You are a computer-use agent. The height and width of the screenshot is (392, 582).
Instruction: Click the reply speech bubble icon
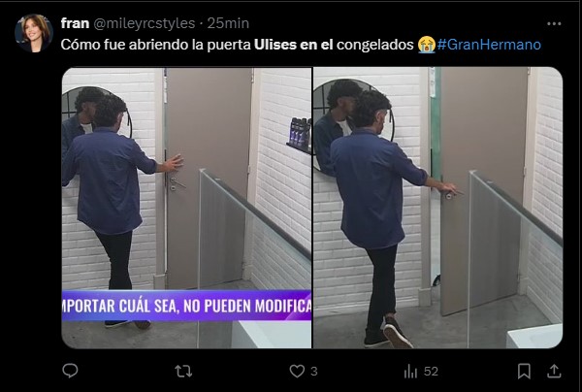[70, 371]
